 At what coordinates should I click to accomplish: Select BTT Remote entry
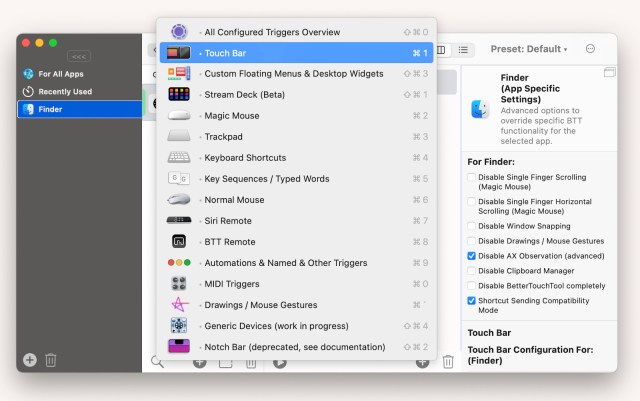tap(296, 242)
